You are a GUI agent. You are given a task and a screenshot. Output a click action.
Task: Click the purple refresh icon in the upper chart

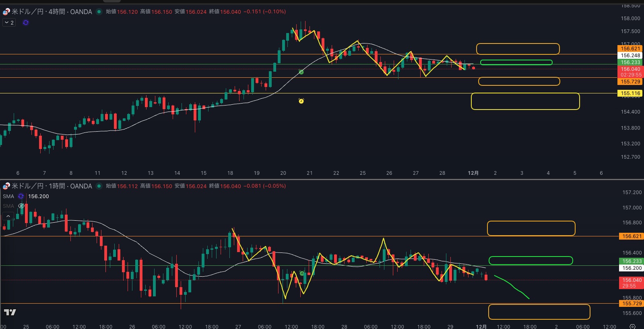pyautogui.click(x=26, y=23)
